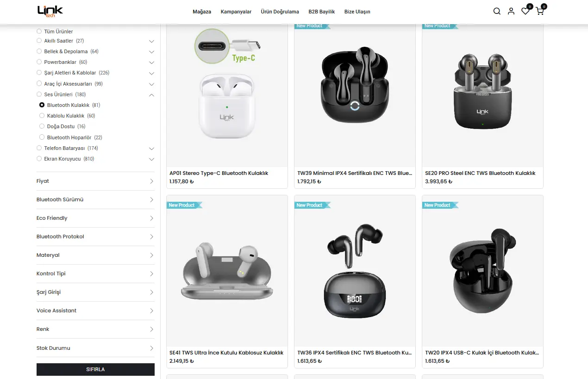Expand the Renk color filter
Image resolution: width=588 pixels, height=379 pixels.
(x=95, y=329)
